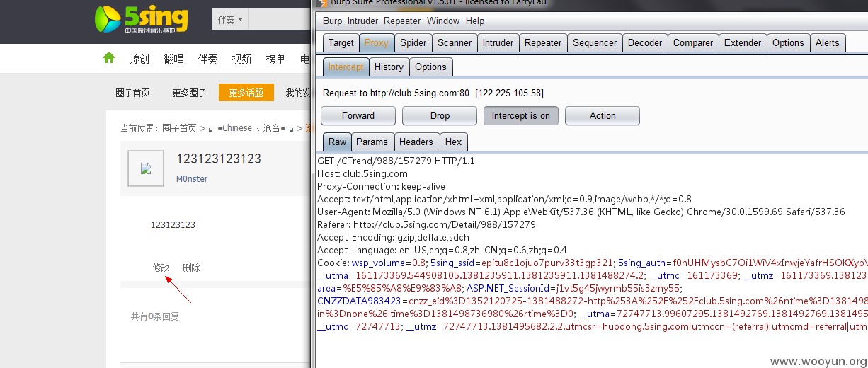The image size is (868, 368).
Task: Click the Referer header line
Action: [426, 224]
